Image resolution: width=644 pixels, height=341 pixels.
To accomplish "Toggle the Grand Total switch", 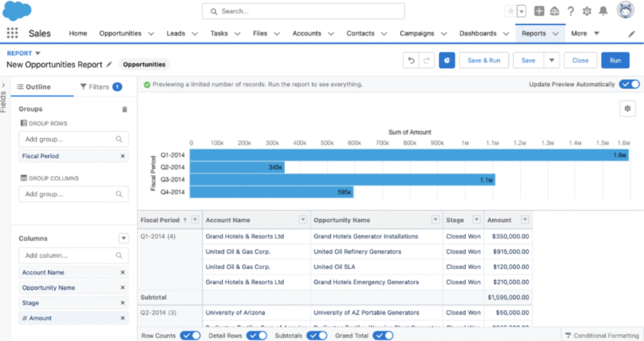I will coord(383,336).
